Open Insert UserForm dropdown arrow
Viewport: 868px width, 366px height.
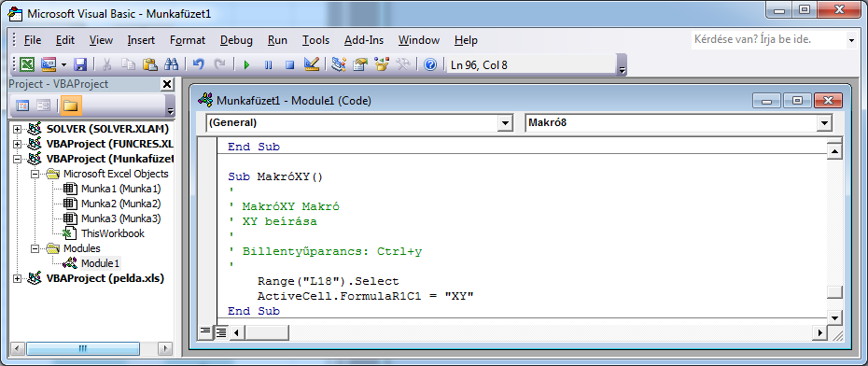[63, 64]
